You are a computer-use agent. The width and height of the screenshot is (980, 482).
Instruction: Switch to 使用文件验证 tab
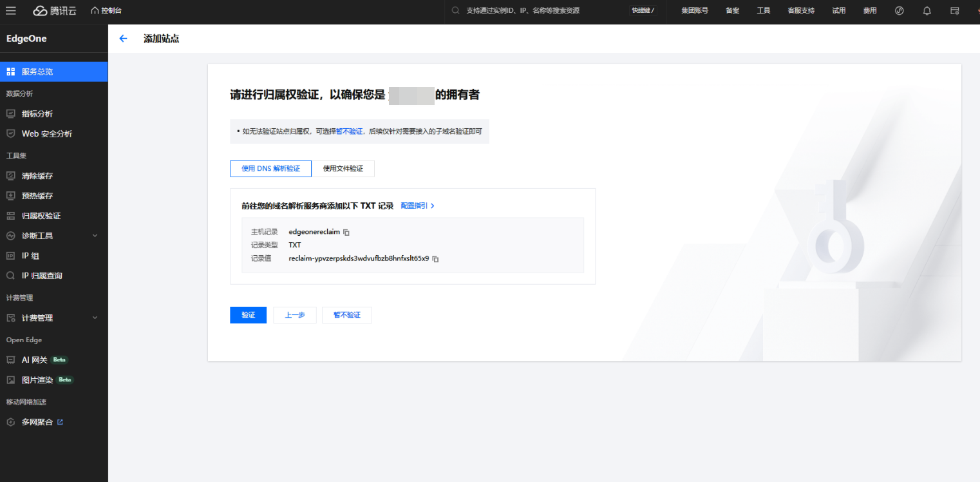(x=343, y=169)
